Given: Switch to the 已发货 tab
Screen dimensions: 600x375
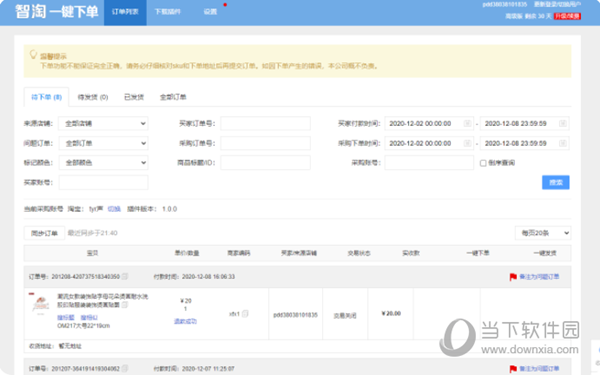Looking at the screenshot, I should pos(134,97).
